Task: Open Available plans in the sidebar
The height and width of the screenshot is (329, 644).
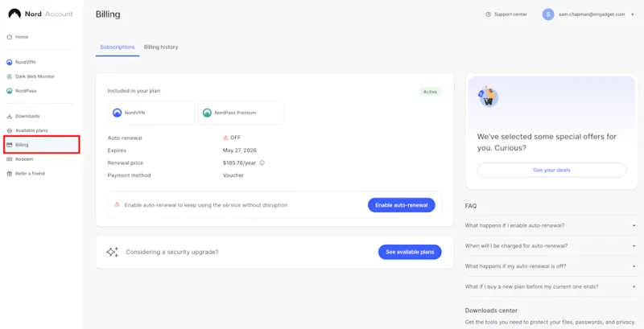Action: [x=31, y=130]
